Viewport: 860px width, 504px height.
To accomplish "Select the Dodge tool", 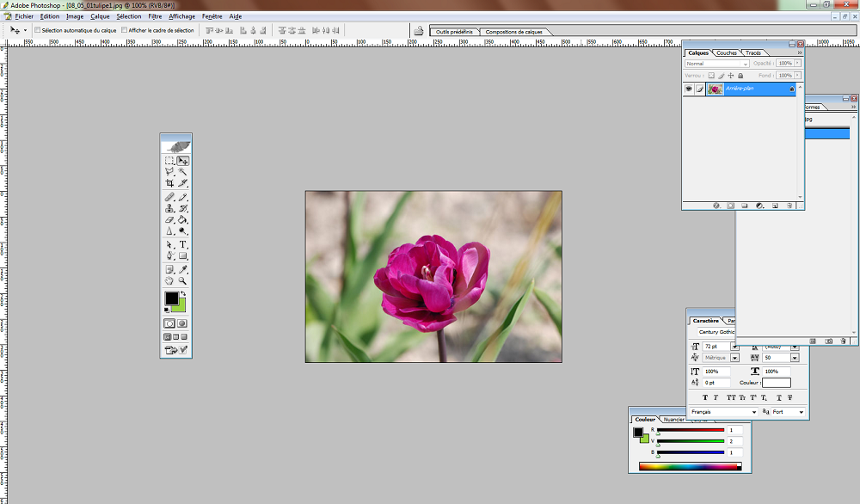I will [182, 231].
